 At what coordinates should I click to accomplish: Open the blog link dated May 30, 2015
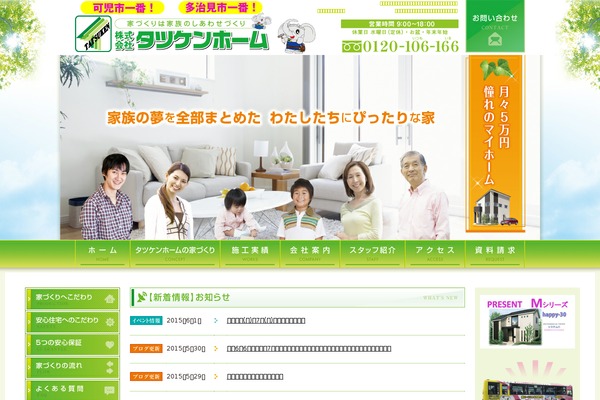tap(309, 349)
